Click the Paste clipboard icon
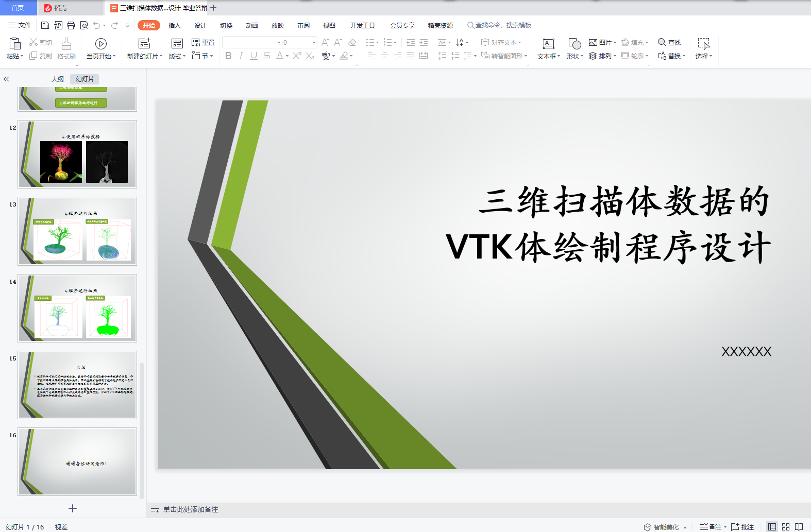 [15, 43]
